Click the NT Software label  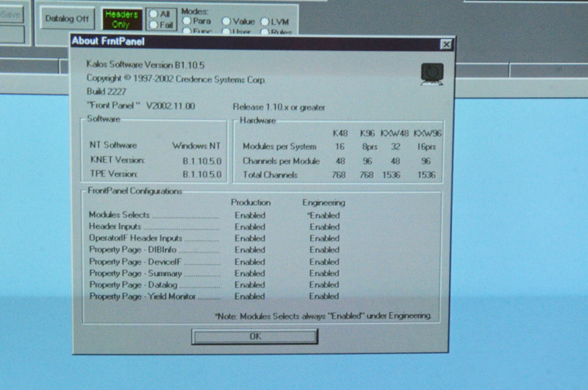coord(113,145)
